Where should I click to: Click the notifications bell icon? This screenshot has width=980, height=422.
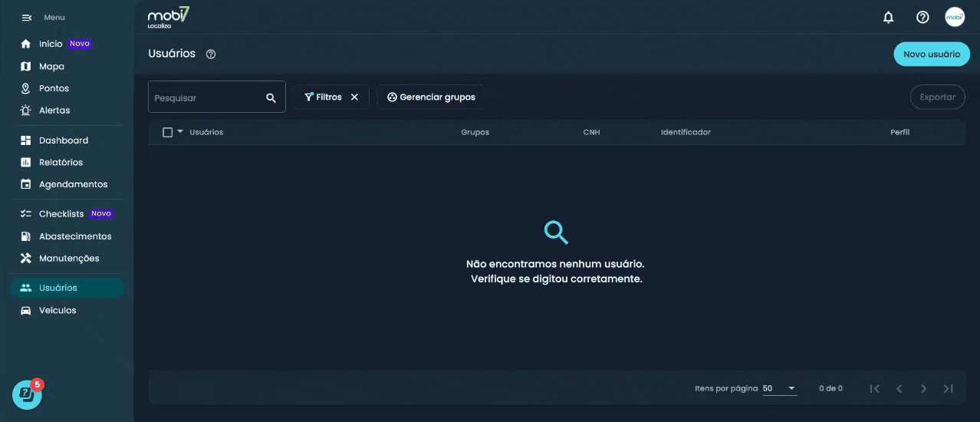[x=889, y=17]
